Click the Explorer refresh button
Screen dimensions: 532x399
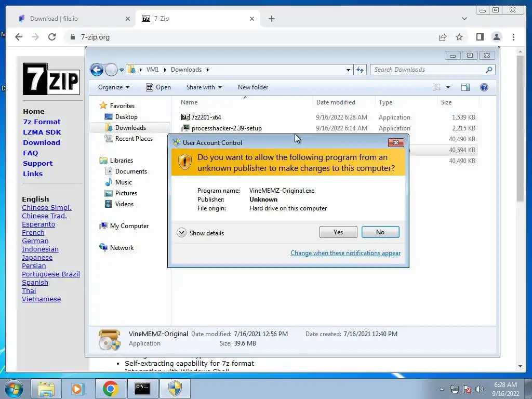click(x=360, y=70)
